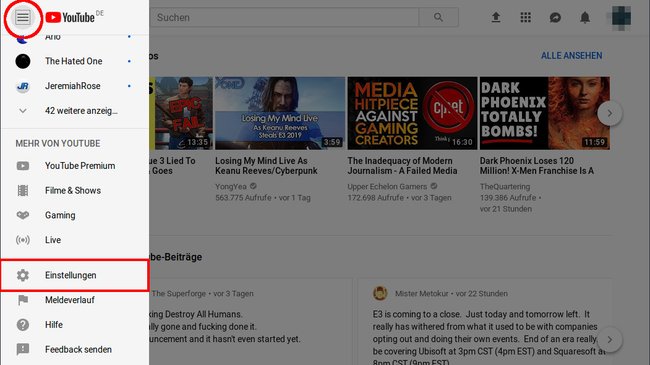Screen dimensions: 650x365
Task: Open Einstellungen settings entry
Action: (x=75, y=275)
